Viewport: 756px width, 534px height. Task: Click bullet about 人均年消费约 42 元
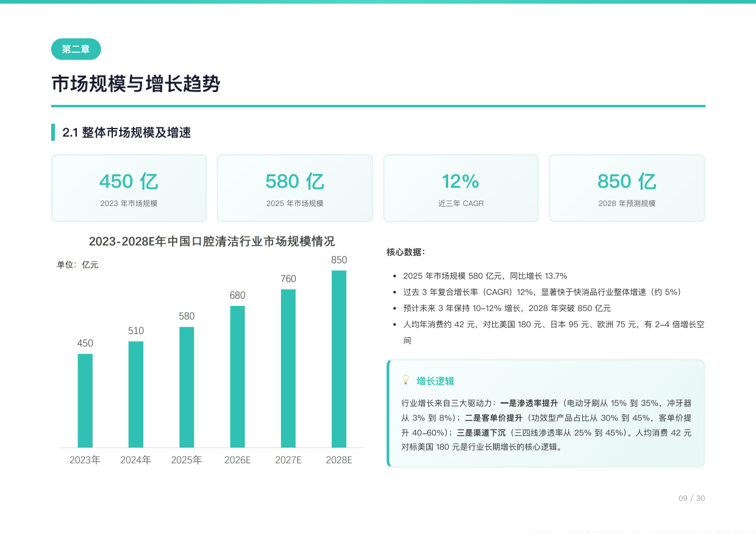point(554,332)
